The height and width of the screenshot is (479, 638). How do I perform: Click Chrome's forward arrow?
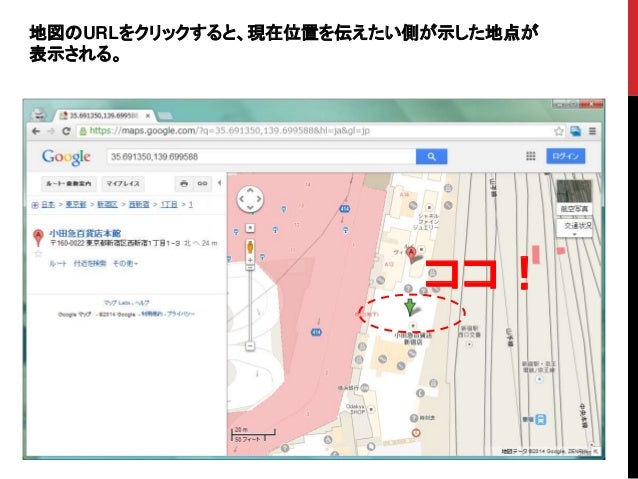(51, 131)
